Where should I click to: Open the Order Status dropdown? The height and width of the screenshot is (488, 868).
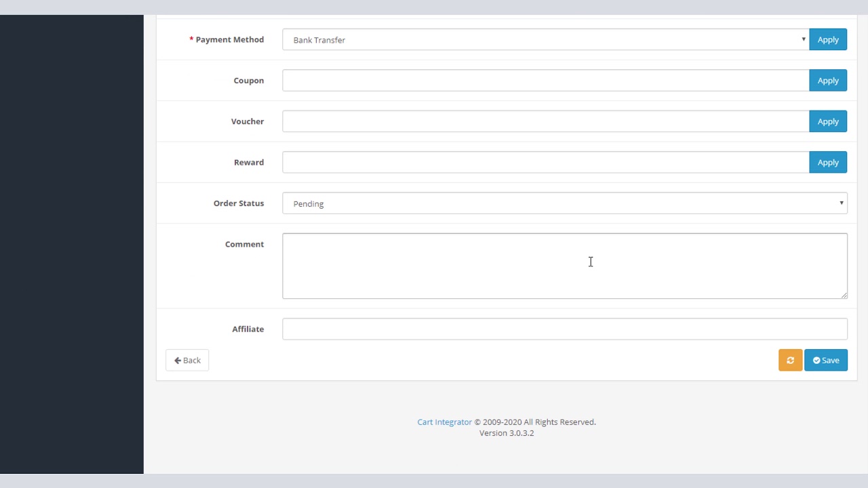point(565,203)
